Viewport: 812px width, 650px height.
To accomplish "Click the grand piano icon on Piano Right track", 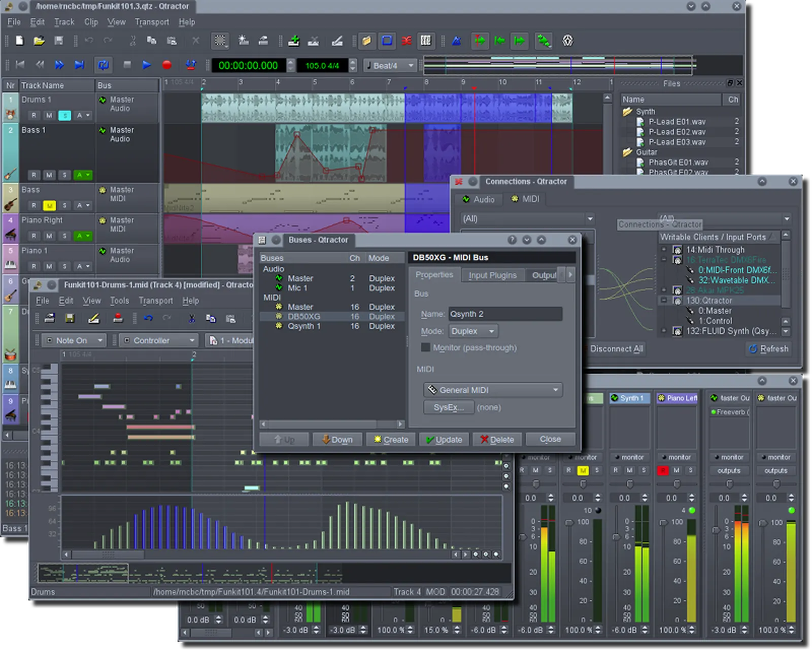I will [11, 235].
